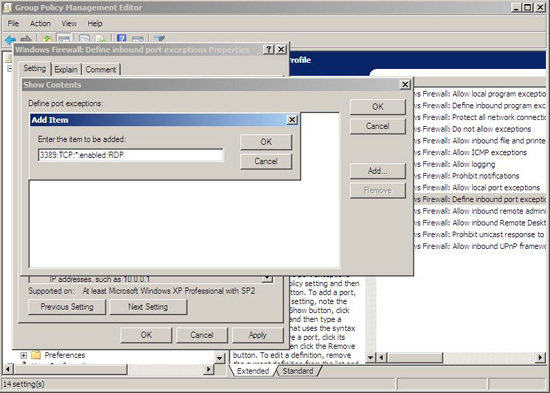Open the View menu
The width and height of the screenshot is (550, 393).
(x=69, y=24)
